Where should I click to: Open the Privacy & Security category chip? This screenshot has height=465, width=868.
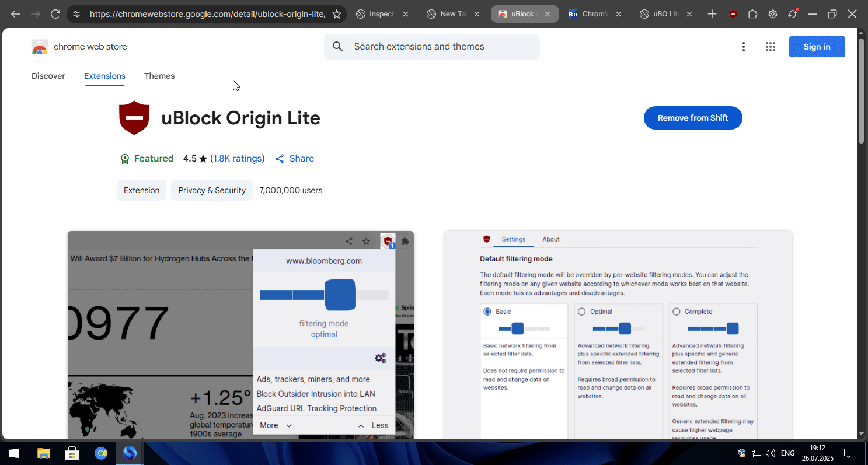click(x=212, y=190)
